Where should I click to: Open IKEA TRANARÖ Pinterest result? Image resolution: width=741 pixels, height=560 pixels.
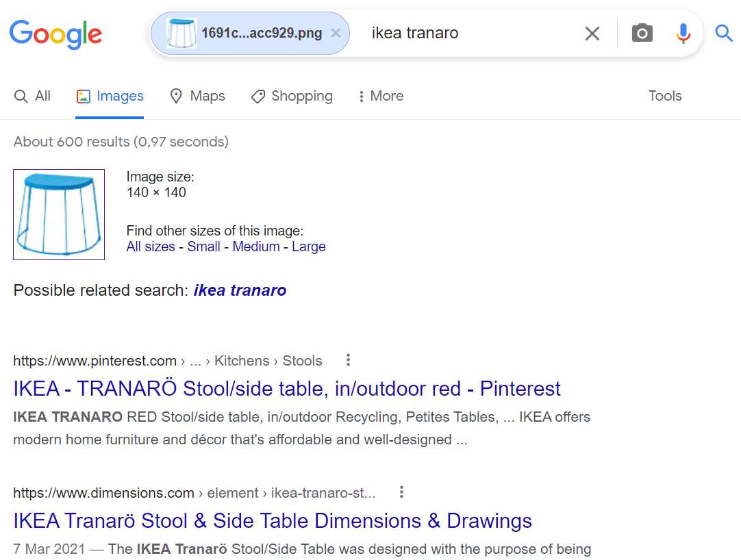coord(287,388)
